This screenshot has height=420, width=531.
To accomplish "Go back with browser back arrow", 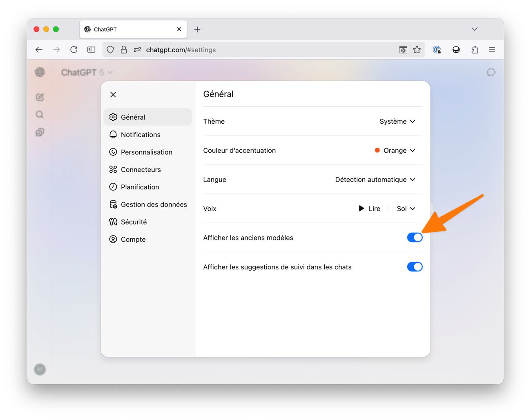I will click(39, 50).
